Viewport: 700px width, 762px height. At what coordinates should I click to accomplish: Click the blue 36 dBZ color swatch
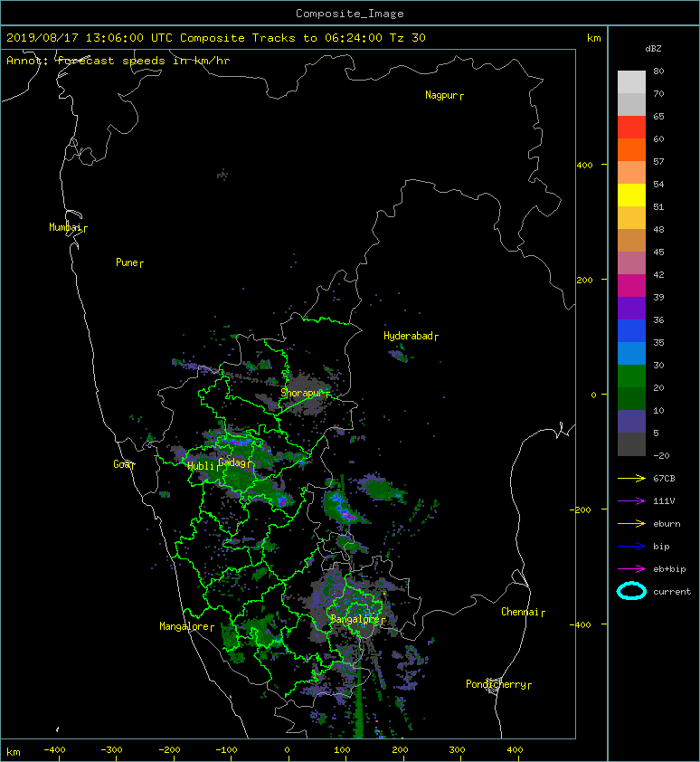pyautogui.click(x=631, y=331)
